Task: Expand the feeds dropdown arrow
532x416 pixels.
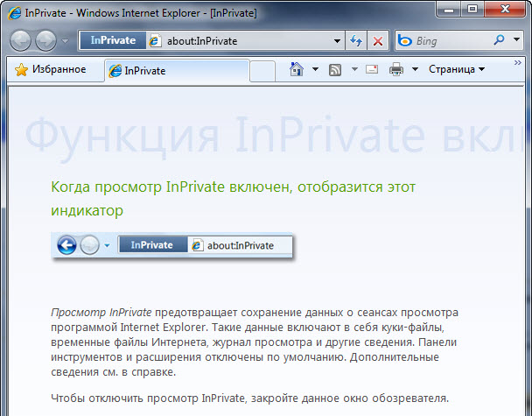Action: coord(354,69)
